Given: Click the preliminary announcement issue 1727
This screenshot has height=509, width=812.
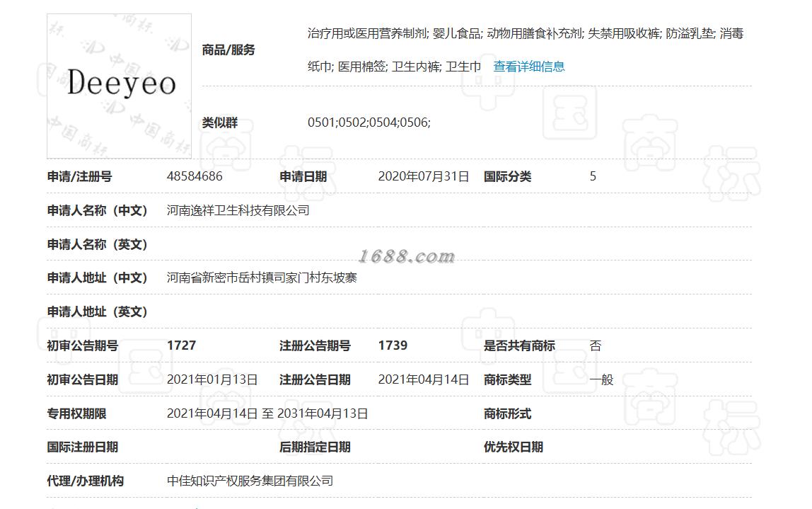Looking at the screenshot, I should tap(182, 345).
